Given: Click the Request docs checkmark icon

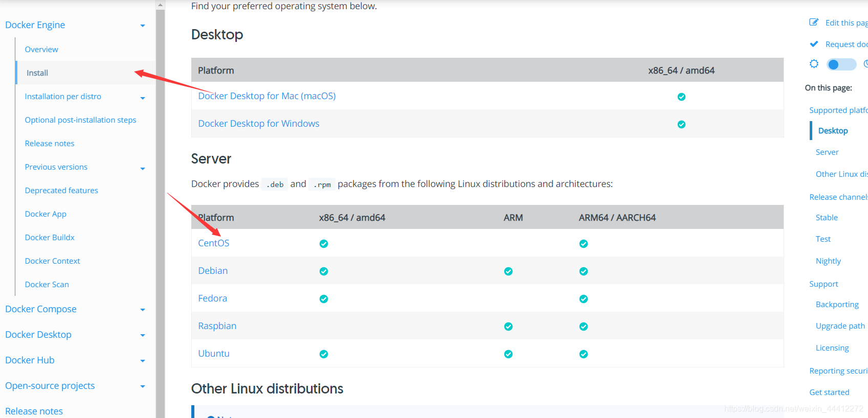Looking at the screenshot, I should tap(814, 44).
